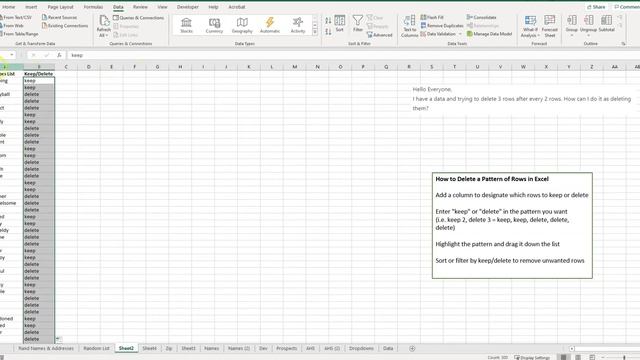The image size is (640, 360).
Task: Click the Consolidate command
Action: click(482, 18)
